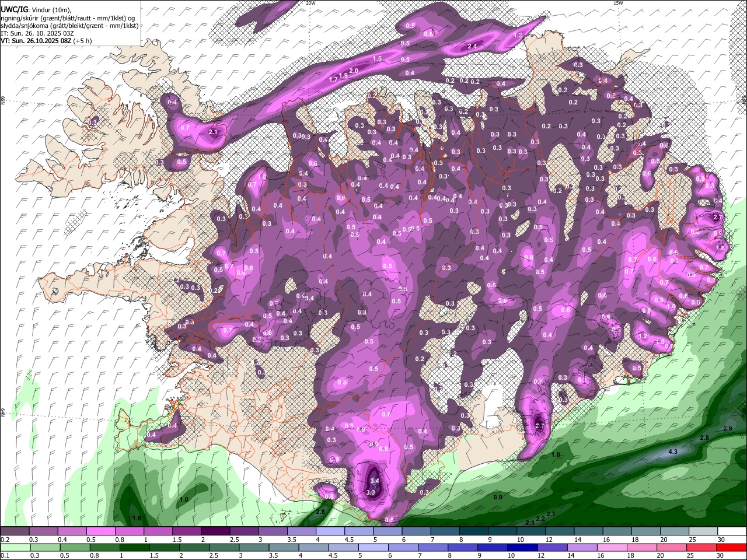The image size is (747, 560).
Task: Click the '1.8' rain value on the map
Action: [x=137, y=518]
